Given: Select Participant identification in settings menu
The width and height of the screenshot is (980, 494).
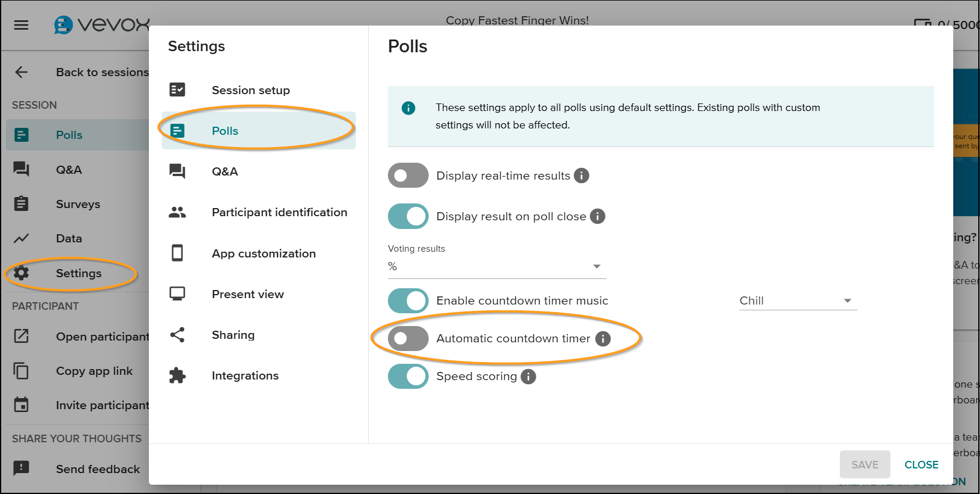Looking at the screenshot, I should click(x=279, y=213).
